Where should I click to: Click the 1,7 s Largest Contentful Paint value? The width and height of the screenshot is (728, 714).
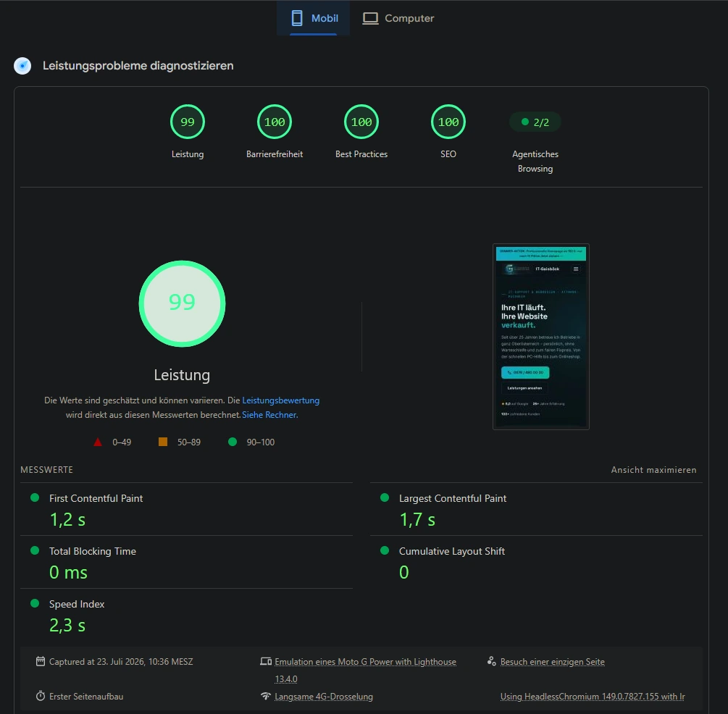point(417,520)
